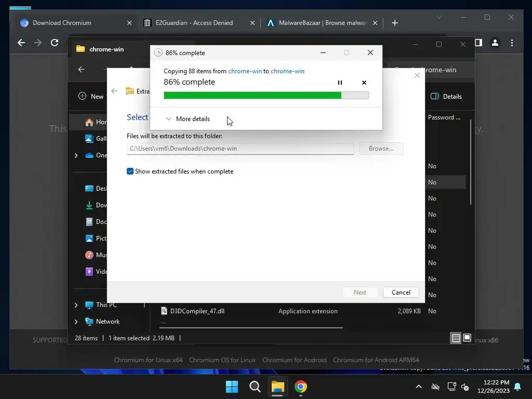This screenshot has height=399, width=532.
Task: Click the Explorer vertical scrollbar
Action: 471,162
